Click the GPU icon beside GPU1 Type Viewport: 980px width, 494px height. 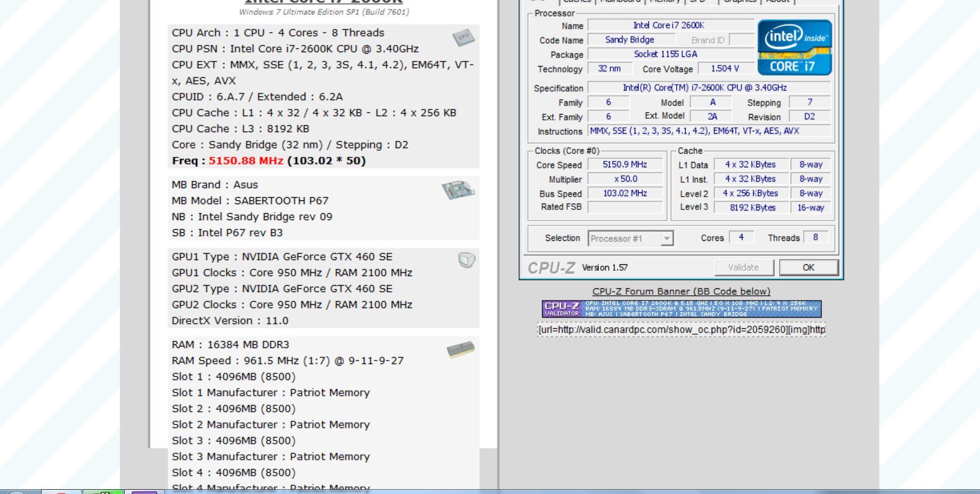[466, 260]
